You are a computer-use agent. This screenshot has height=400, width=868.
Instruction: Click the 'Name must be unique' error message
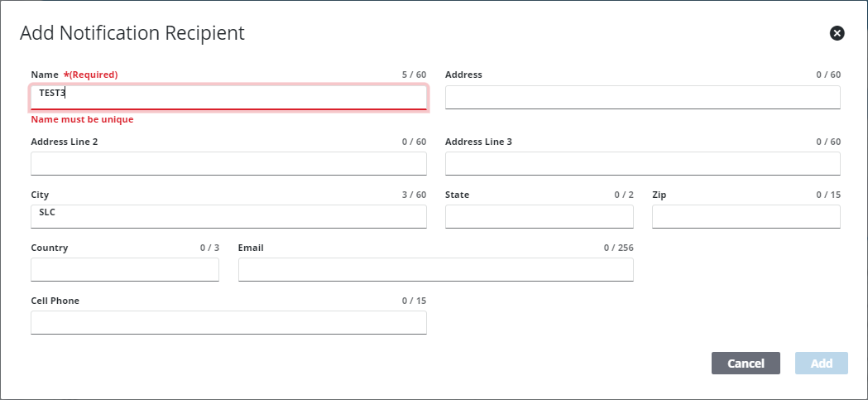point(82,119)
